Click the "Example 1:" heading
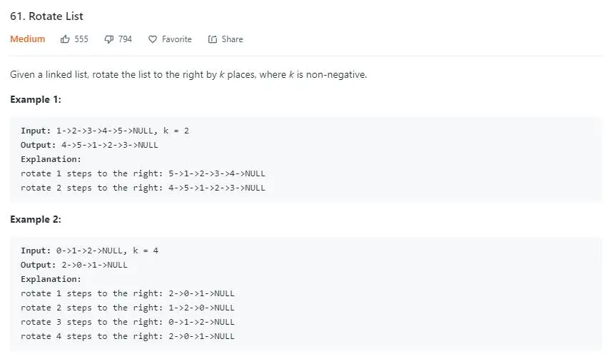Screen dimensions: 613x364 click(x=35, y=99)
